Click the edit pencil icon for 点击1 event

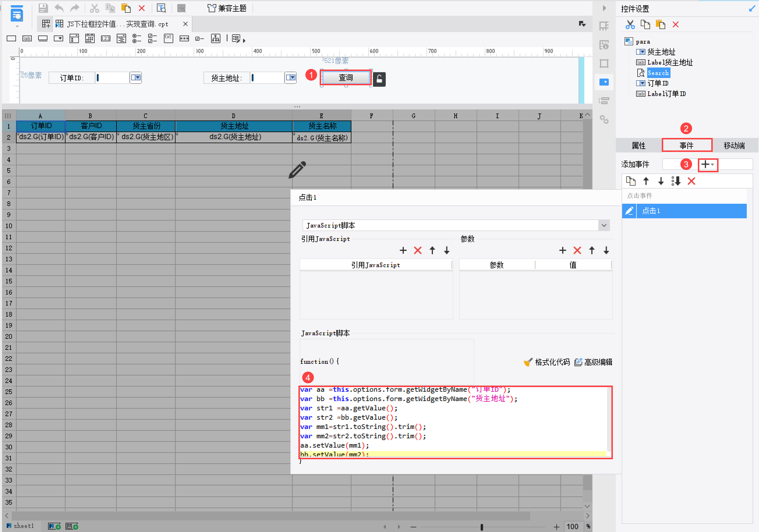pyautogui.click(x=629, y=211)
